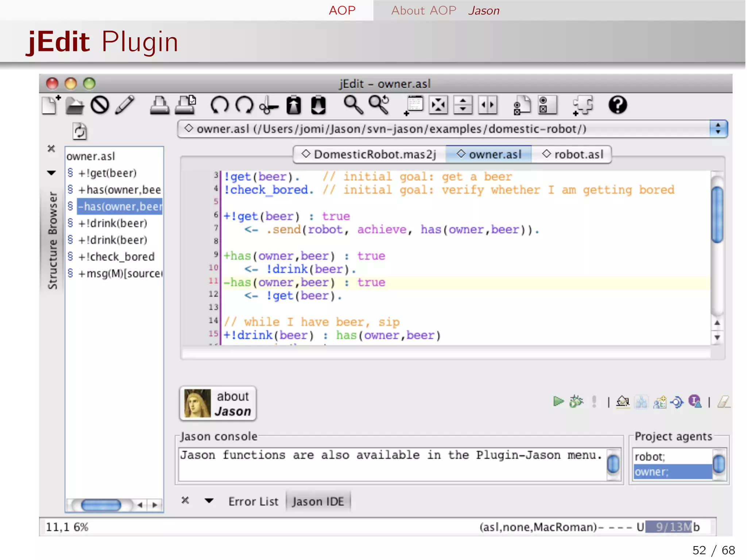747x560 pixels.
Task: Paste with the clipboard down-arrow icon
Action: 318,105
